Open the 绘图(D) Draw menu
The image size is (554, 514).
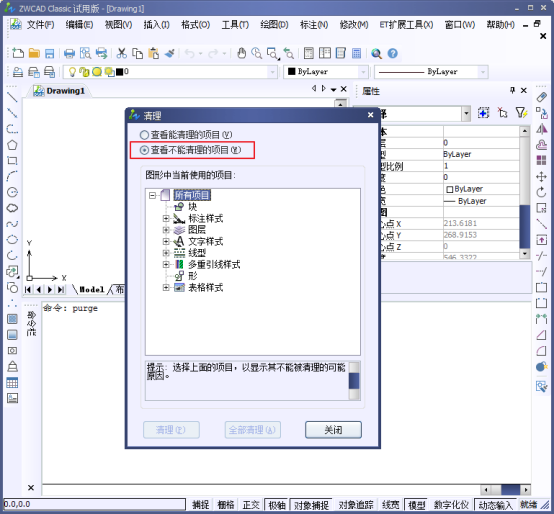(x=274, y=25)
